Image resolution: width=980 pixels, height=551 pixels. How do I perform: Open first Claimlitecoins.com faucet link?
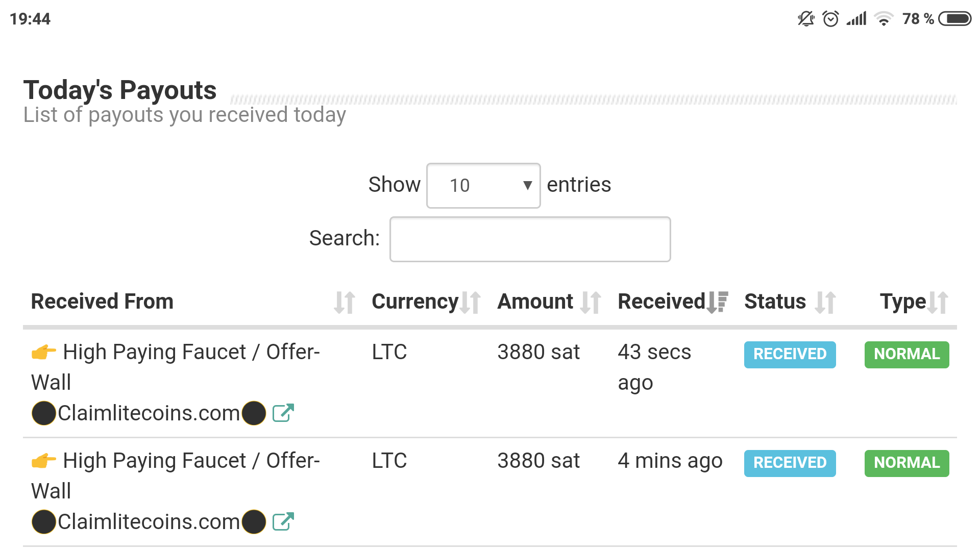pos(148,413)
